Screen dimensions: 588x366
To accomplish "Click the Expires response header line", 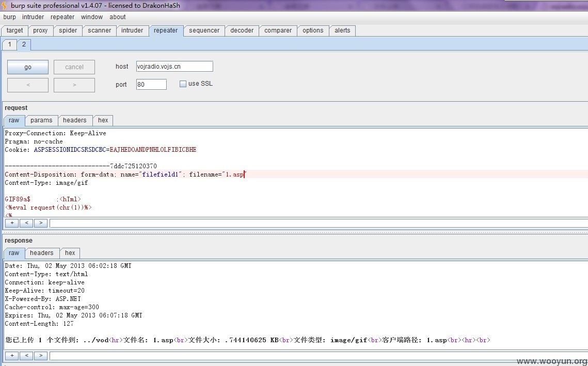I will (73, 315).
